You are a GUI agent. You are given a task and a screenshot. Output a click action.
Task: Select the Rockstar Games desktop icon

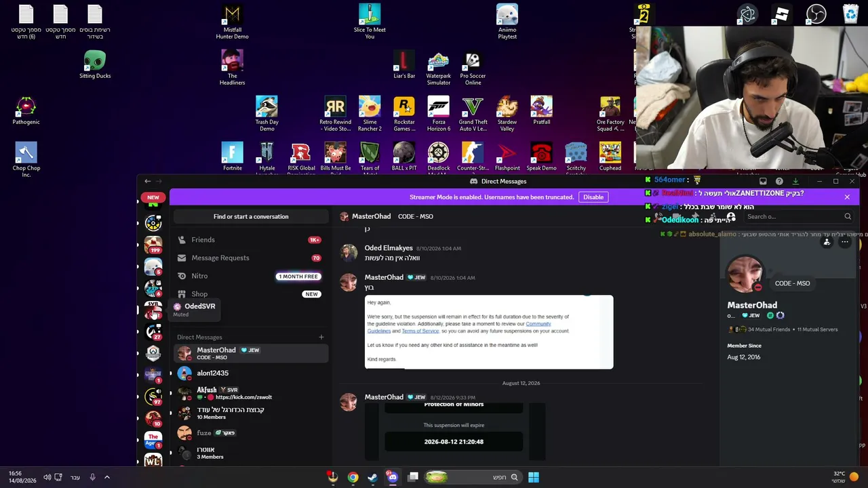(x=404, y=115)
